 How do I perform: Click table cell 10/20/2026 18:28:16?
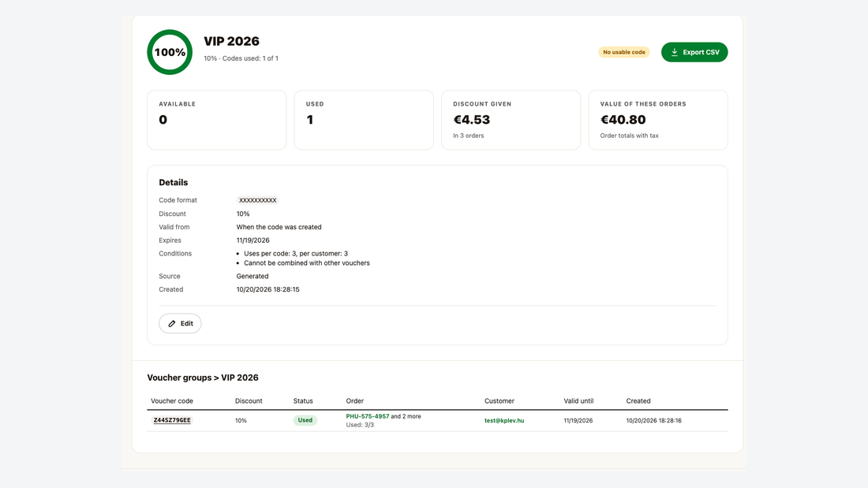(x=654, y=420)
